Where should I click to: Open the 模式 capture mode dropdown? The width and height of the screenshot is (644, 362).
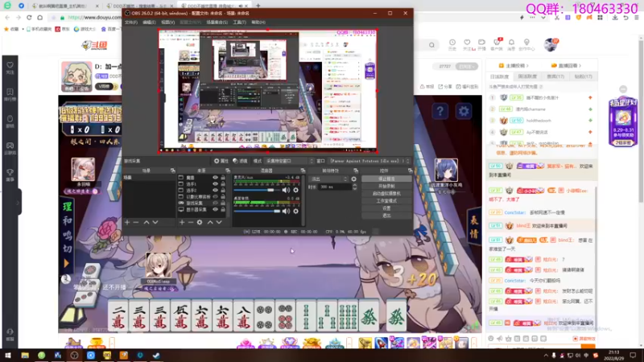point(289,161)
